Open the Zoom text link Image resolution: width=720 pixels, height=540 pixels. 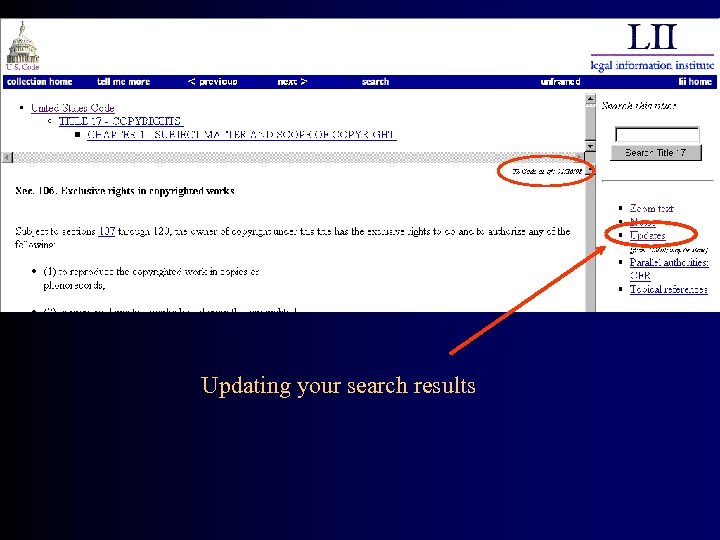pos(652,208)
